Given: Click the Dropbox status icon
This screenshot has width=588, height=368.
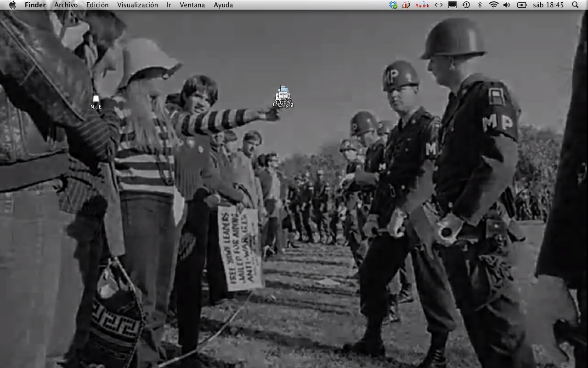Looking at the screenshot, I should 393,5.
